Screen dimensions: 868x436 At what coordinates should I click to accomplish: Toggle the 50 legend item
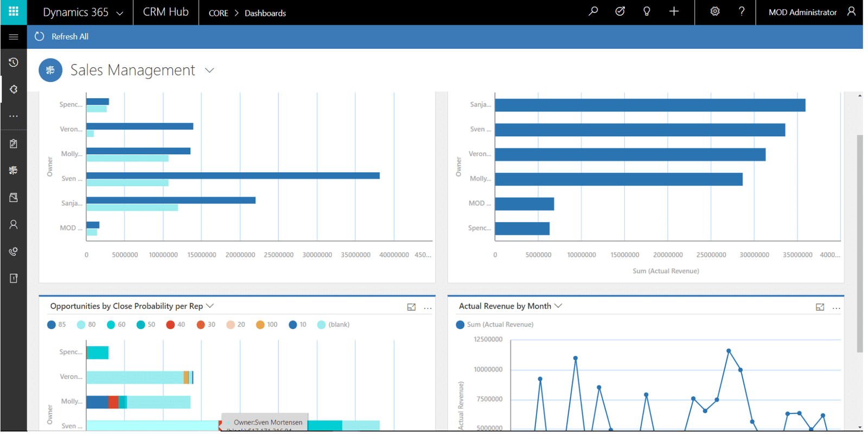click(x=146, y=325)
